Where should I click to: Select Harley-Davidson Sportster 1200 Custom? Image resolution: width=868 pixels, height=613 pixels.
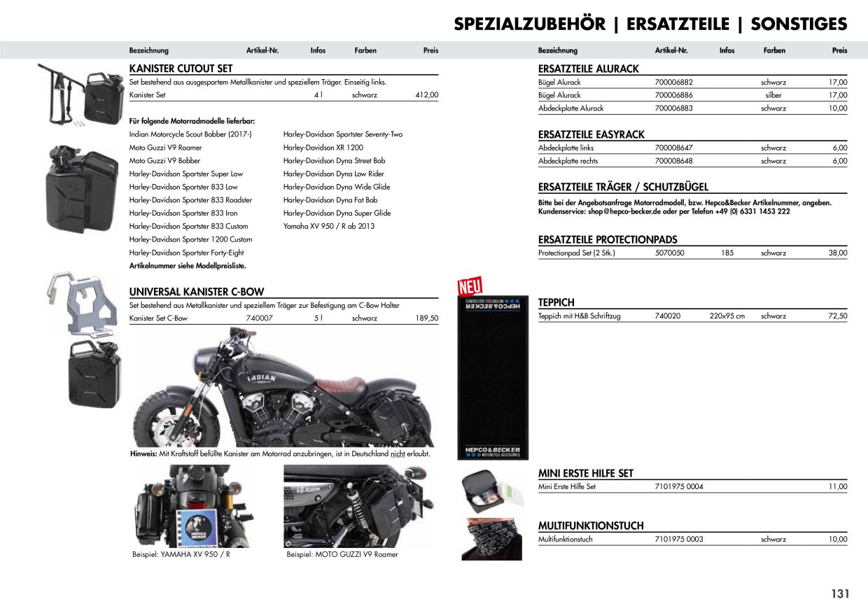tap(190, 239)
